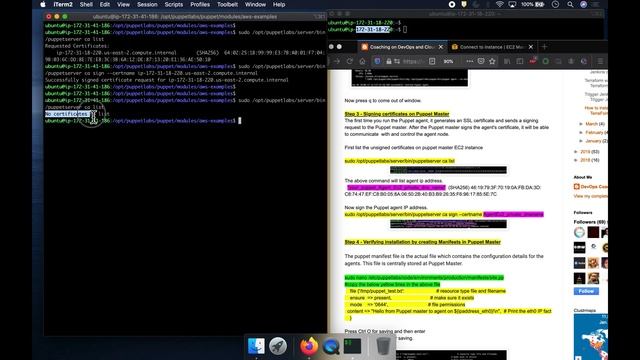Click the ca list command screenshot image
Viewport: 640px width, 360px height.
(x=448, y=170)
